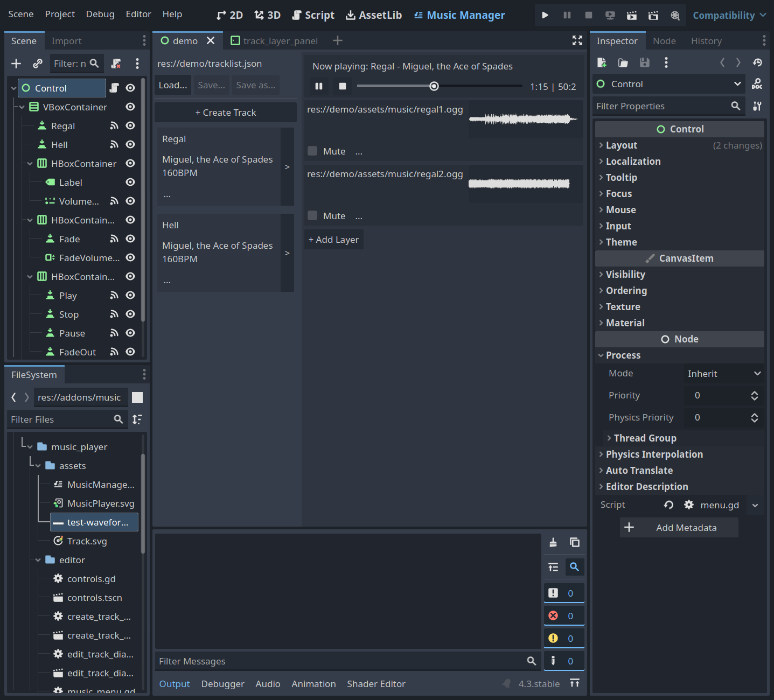Screen dimensions: 774x700
Task: Copy output selection icon
Action: pyautogui.click(x=575, y=542)
